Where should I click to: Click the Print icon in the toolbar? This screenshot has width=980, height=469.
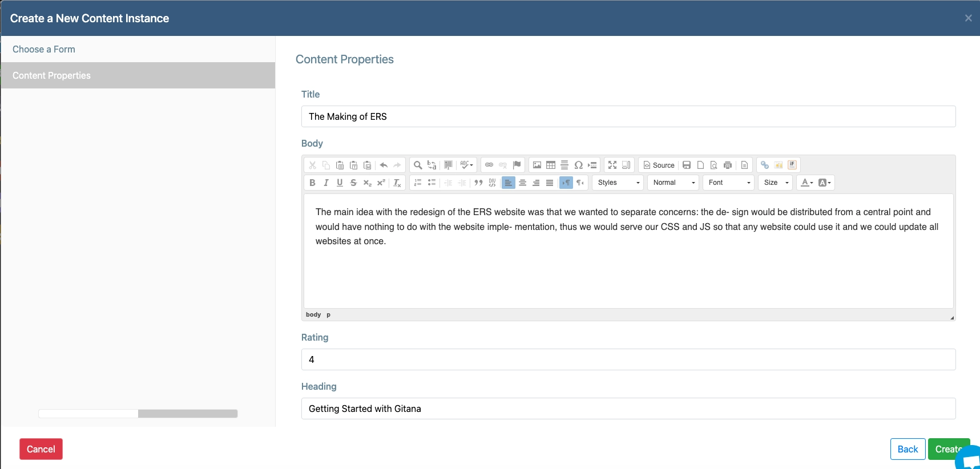coord(728,165)
